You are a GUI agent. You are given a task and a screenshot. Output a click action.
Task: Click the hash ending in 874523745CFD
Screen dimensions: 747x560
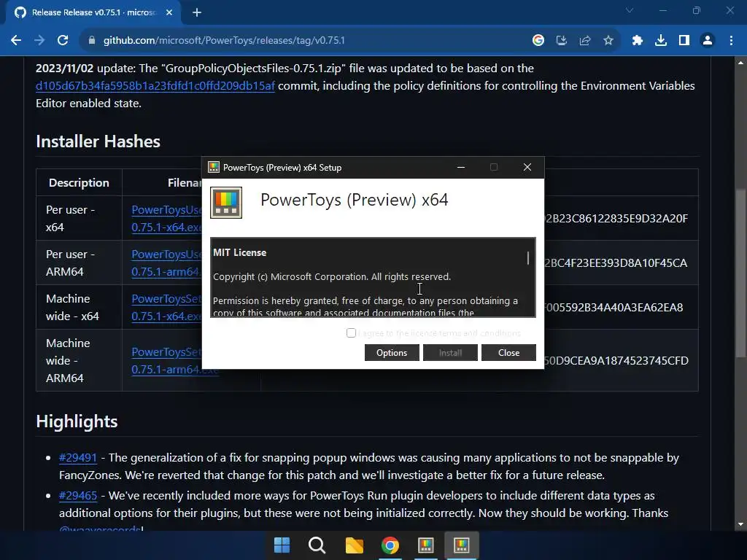click(616, 360)
